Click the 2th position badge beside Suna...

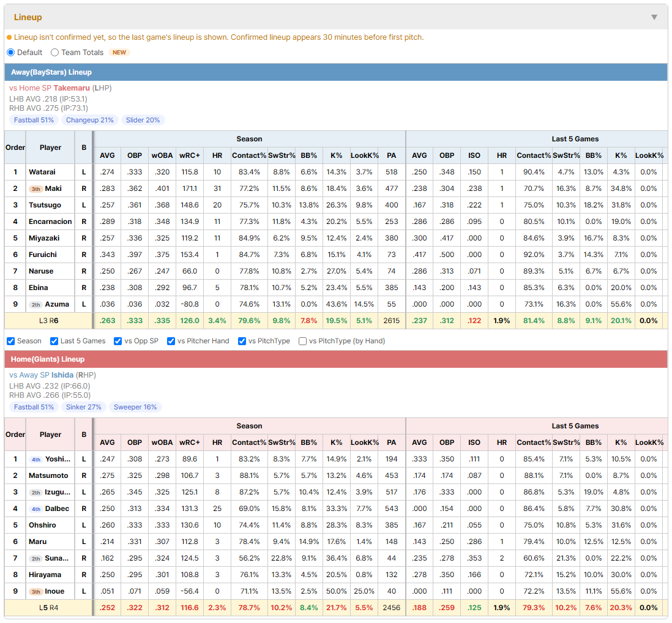[36, 558]
